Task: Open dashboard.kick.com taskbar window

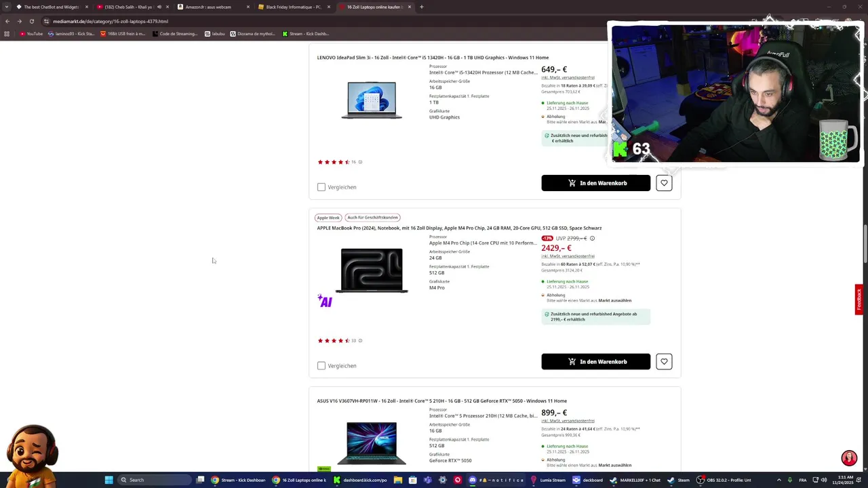Action: 360,480
